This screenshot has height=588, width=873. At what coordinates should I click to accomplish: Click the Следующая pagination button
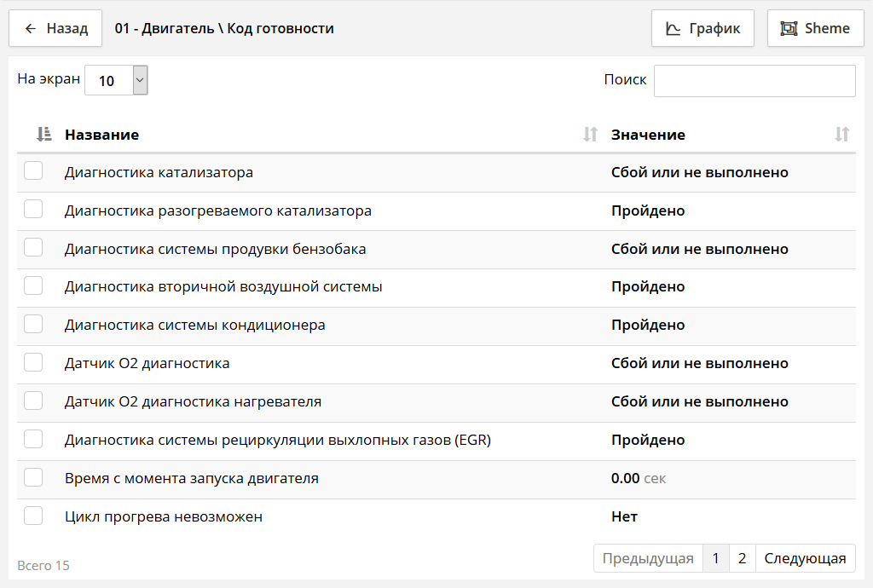[x=805, y=558]
